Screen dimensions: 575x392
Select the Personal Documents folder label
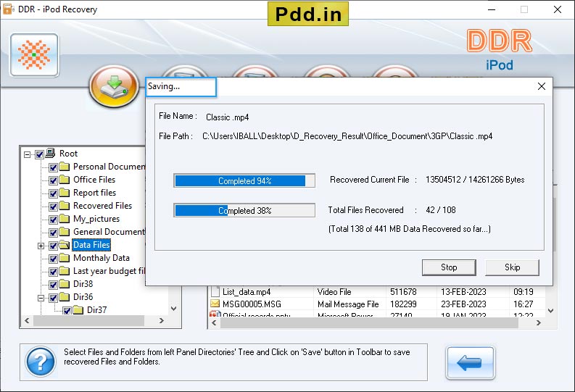tap(109, 167)
